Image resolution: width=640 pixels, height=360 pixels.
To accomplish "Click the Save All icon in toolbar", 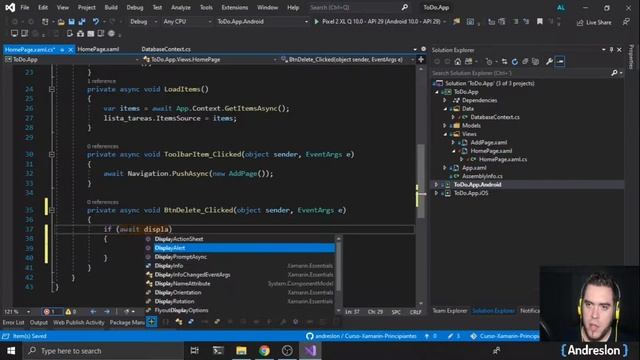I will pos(82,22).
